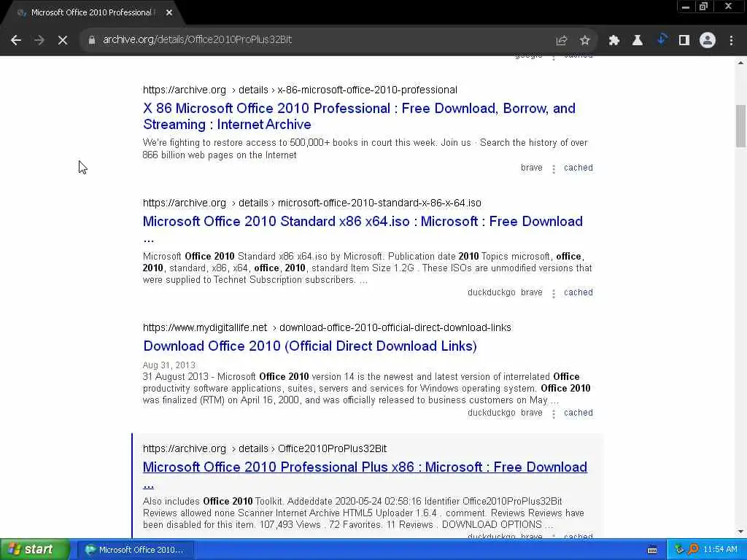Viewport: 747px width, 560px height.
Task: Open X 86 Microsoft Office 2010 Professional link
Action: (359, 116)
